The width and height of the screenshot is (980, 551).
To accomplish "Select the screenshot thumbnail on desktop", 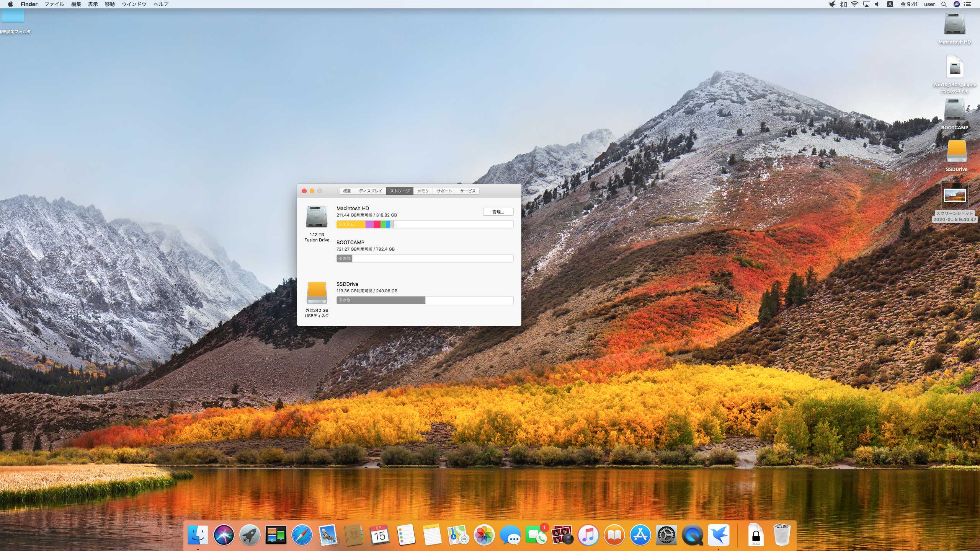I will click(x=955, y=196).
